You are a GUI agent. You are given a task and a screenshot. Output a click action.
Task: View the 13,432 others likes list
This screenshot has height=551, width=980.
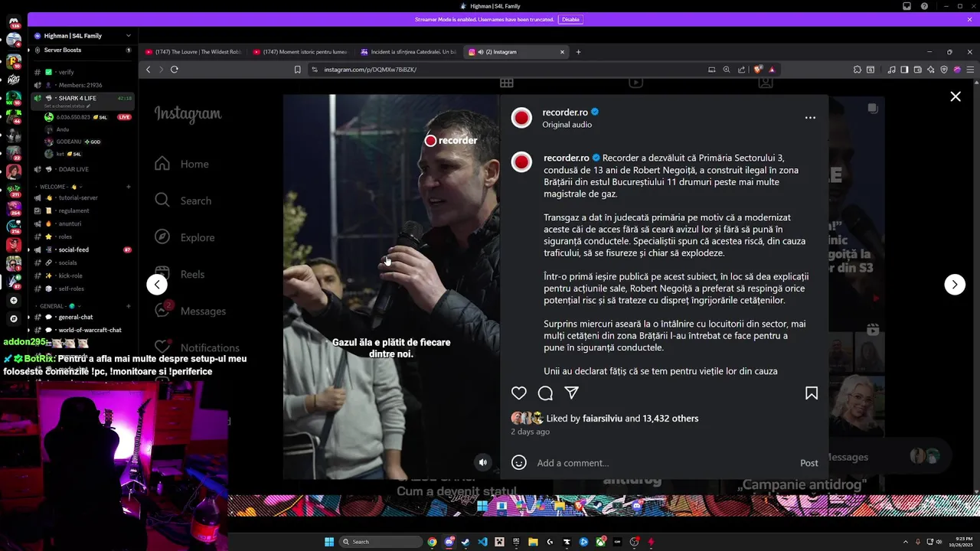pyautogui.click(x=671, y=419)
